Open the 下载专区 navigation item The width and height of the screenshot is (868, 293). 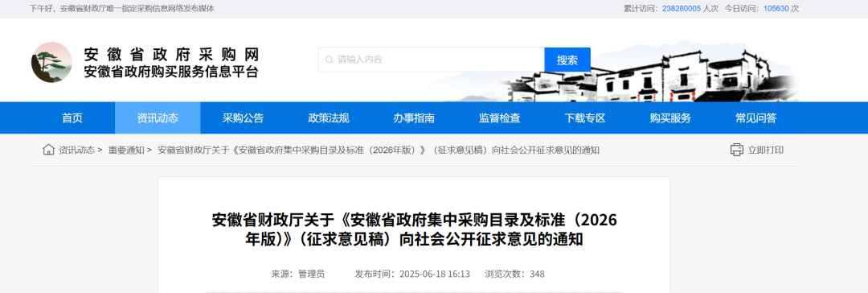coord(585,118)
